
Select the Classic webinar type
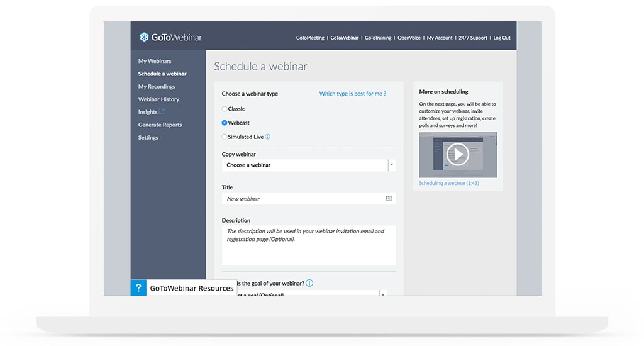pyautogui.click(x=225, y=109)
